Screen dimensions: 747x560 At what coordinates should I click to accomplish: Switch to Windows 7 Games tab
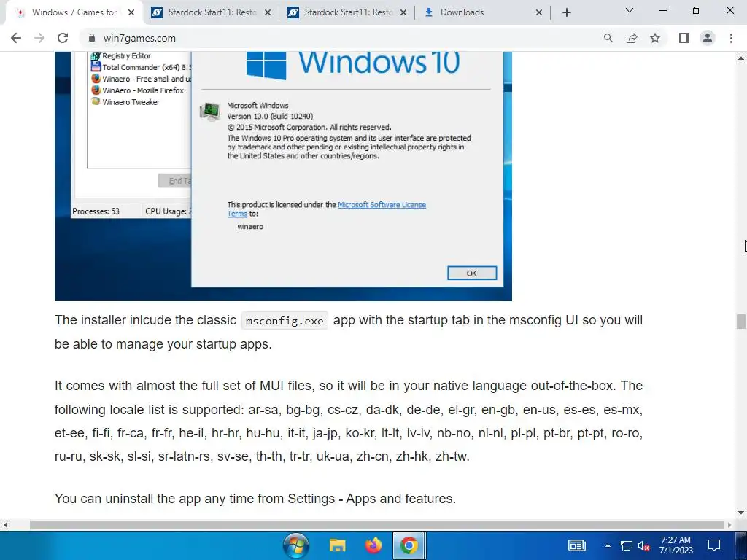tap(74, 12)
